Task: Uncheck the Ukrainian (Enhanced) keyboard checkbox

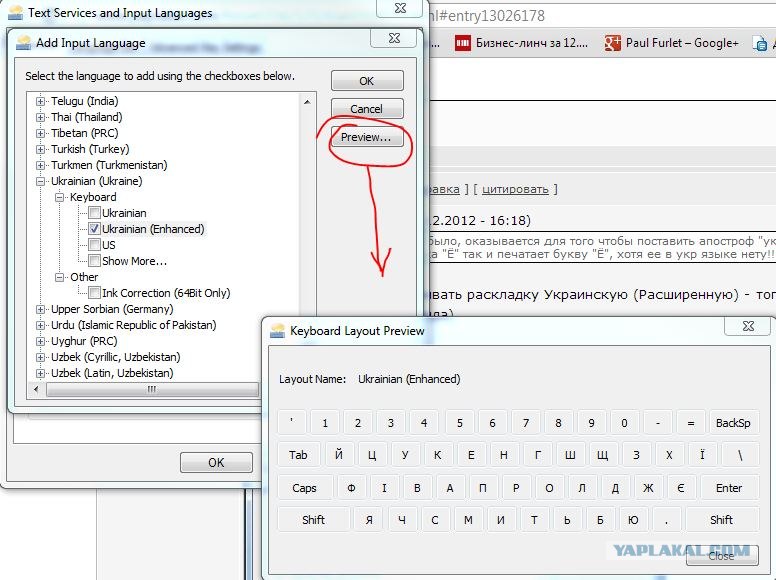Action: coord(94,229)
